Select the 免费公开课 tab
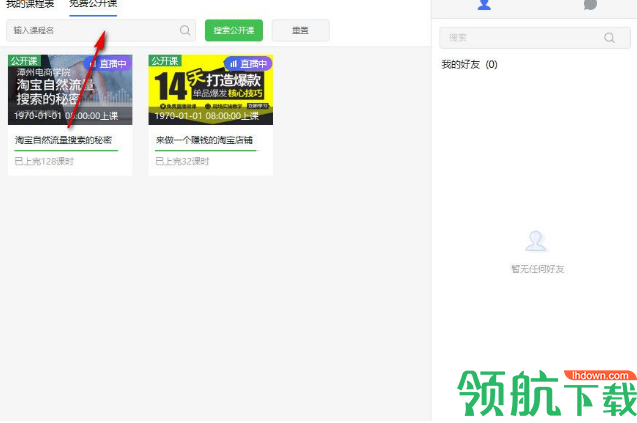The image size is (637, 423). click(x=93, y=4)
